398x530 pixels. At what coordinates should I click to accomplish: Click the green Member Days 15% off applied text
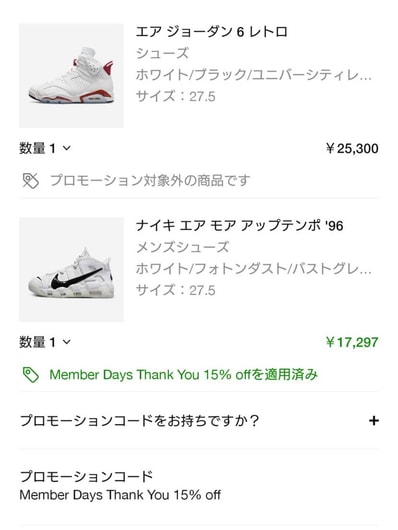(184, 375)
